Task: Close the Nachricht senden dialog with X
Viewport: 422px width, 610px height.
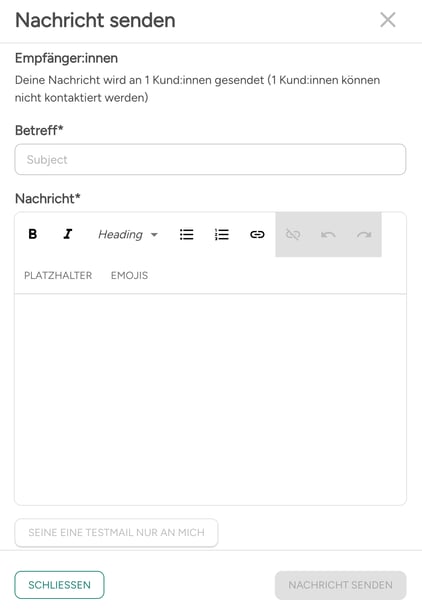Action: click(x=388, y=20)
